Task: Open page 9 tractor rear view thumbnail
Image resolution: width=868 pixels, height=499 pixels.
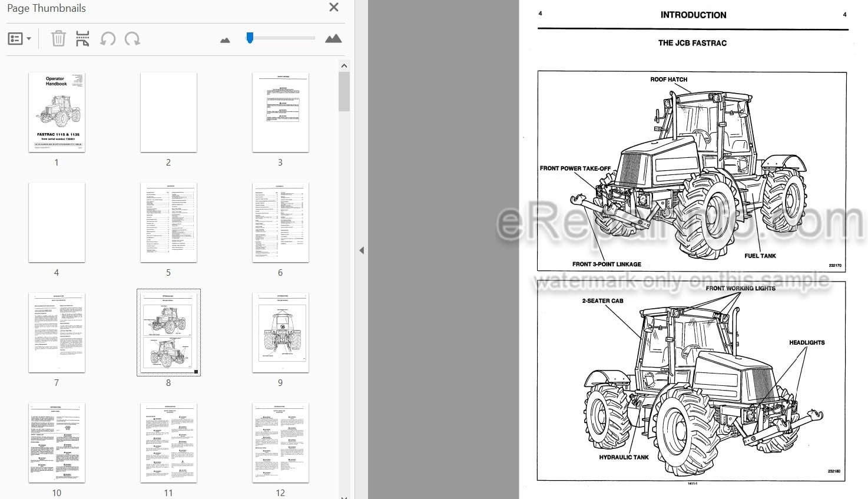Action: [280, 333]
